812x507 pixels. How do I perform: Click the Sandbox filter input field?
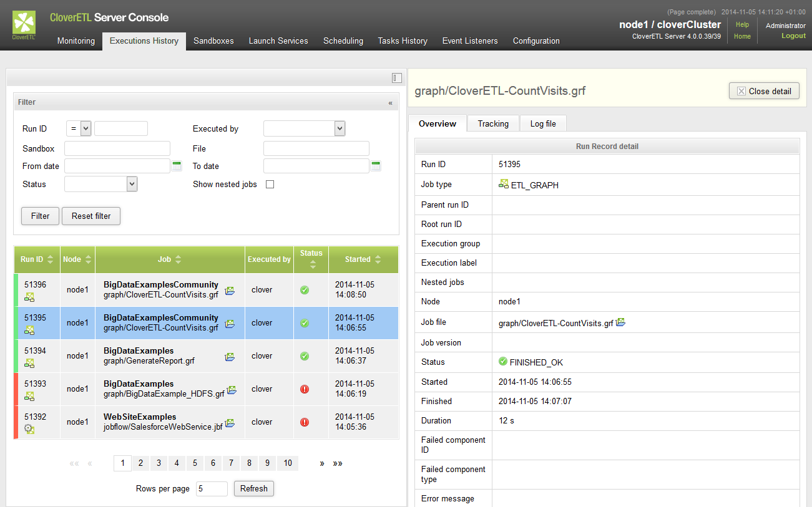point(117,148)
